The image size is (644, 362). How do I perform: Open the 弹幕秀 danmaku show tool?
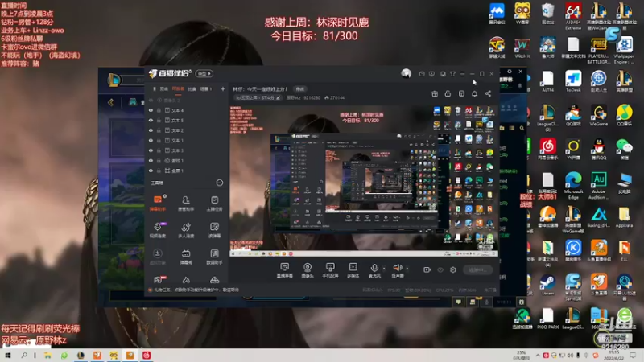tap(186, 257)
